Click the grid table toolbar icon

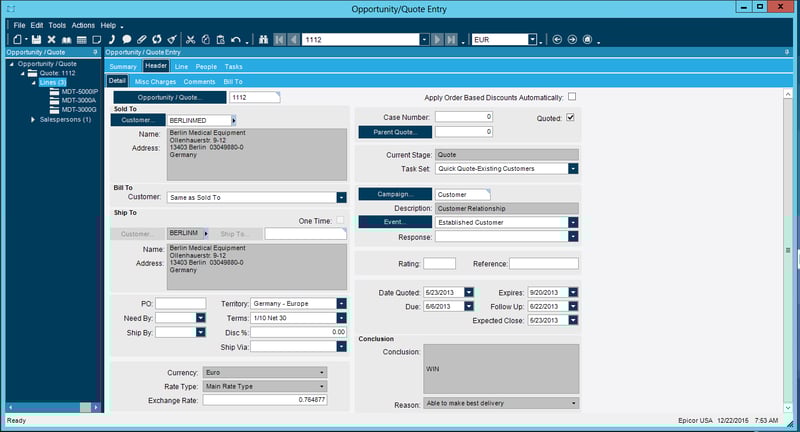tap(82, 39)
